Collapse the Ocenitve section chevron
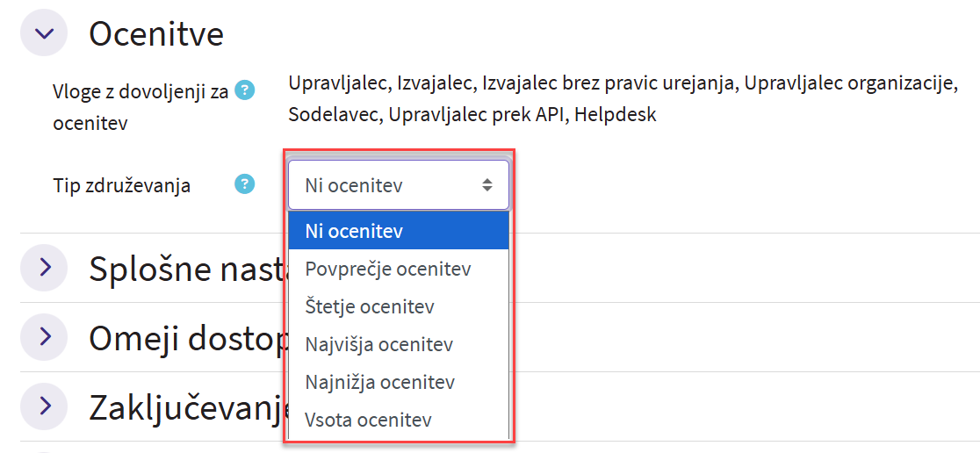Image resolution: width=980 pixels, height=453 pixels. pyautogui.click(x=44, y=34)
